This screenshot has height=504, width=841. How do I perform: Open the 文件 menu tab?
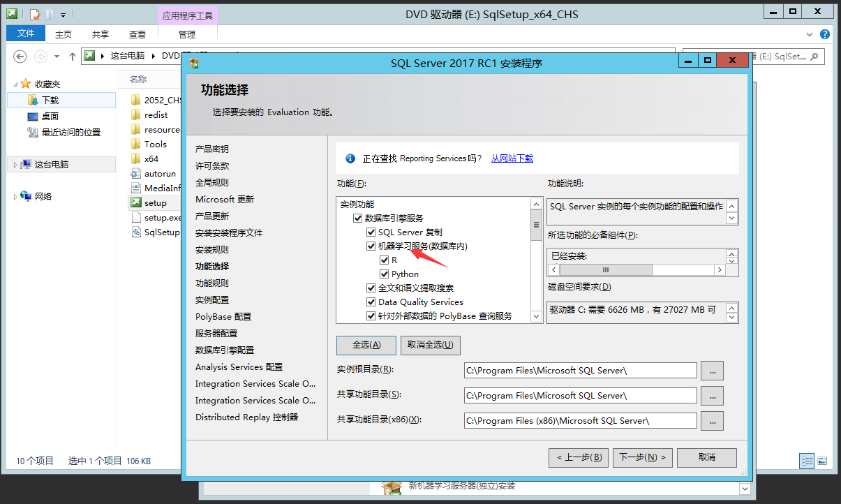coord(26,34)
